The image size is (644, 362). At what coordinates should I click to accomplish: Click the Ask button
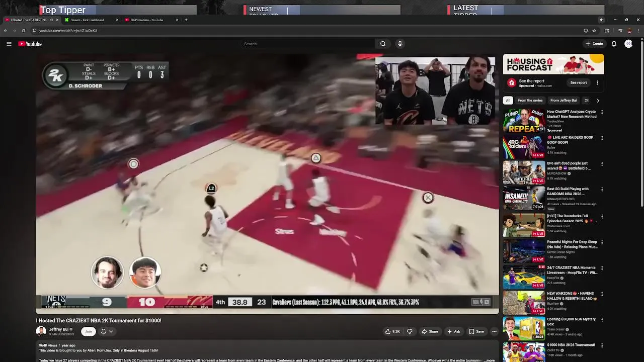[453, 331]
